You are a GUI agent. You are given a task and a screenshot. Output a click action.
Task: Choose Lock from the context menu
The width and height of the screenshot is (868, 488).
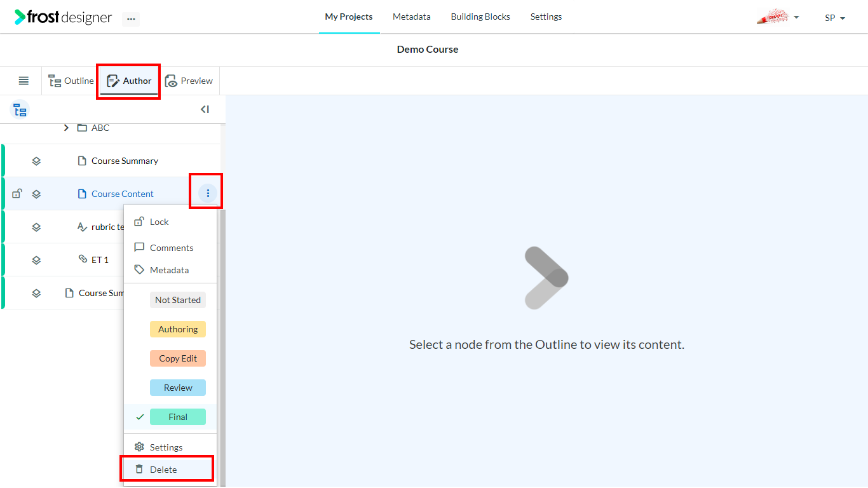tap(170, 222)
